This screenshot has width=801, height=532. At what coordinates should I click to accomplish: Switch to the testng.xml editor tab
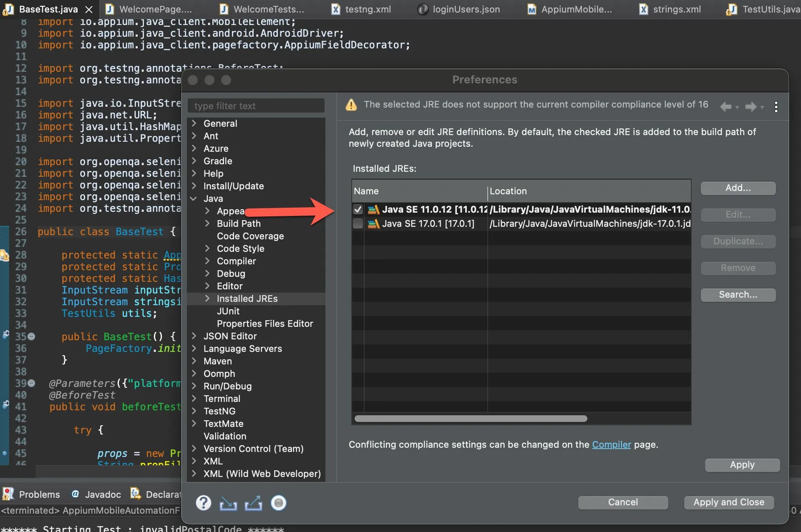tap(368, 9)
